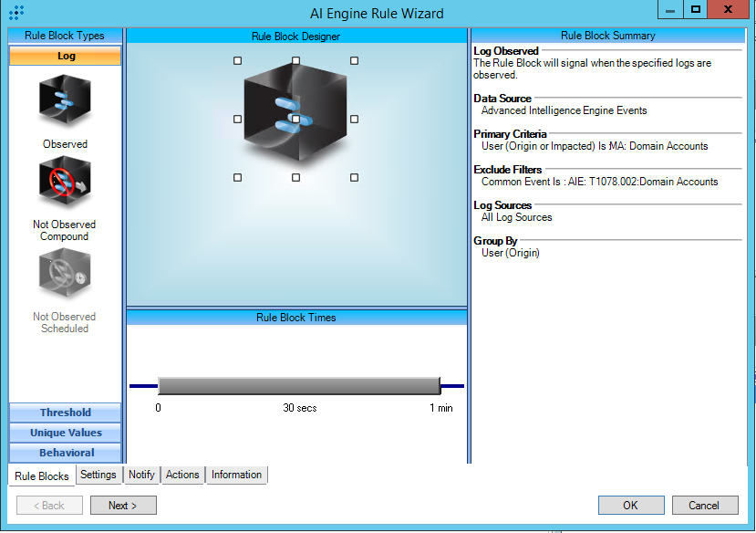
Task: Click the bottom-right selection handle of the block
Action: [x=354, y=177]
